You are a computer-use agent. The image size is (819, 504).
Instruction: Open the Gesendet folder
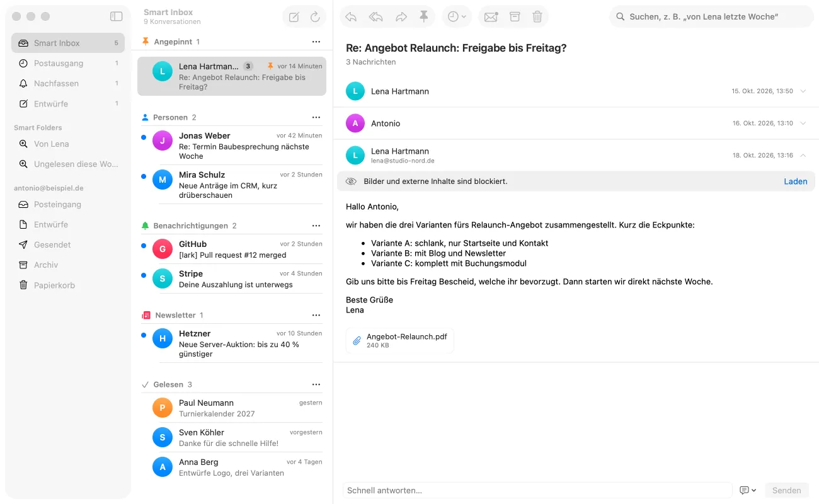click(x=68, y=244)
